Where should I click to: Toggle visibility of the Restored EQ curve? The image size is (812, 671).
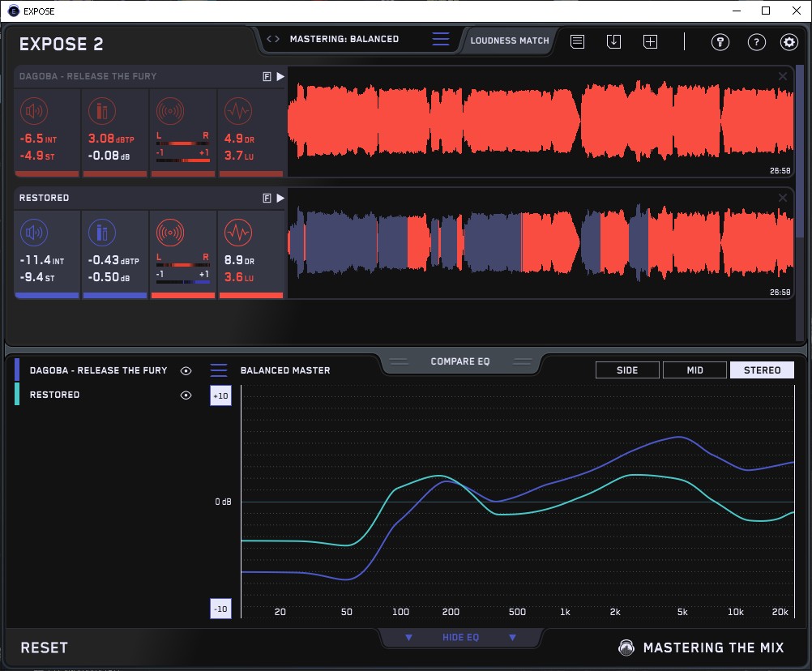point(186,395)
